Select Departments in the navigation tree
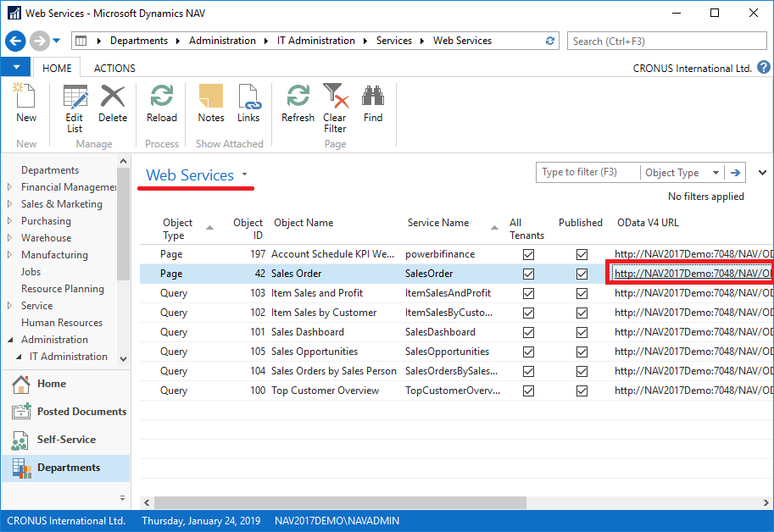 pyautogui.click(x=50, y=170)
